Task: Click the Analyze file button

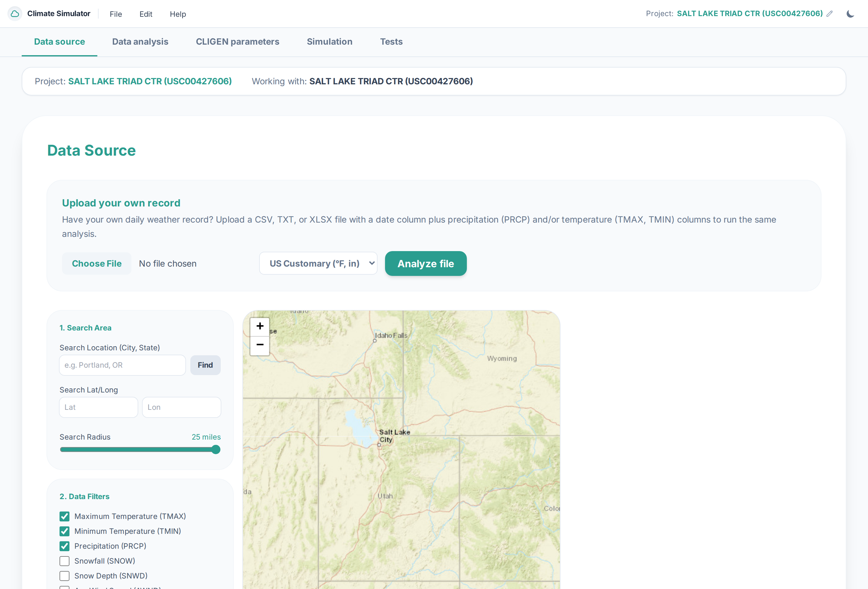Action: pos(425,264)
